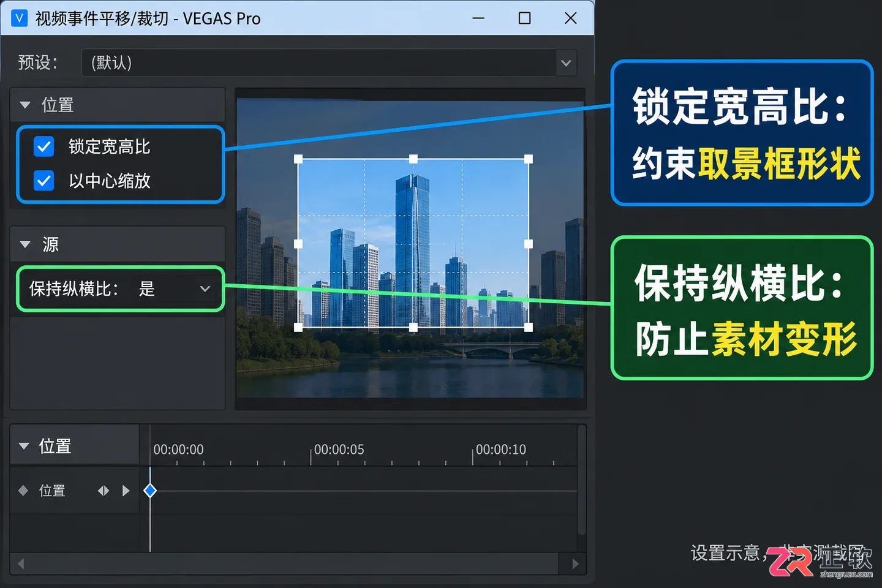This screenshot has height=588, width=882.
Task: Click the 00:00:10 mark on the ruler
Action: [x=500, y=450]
